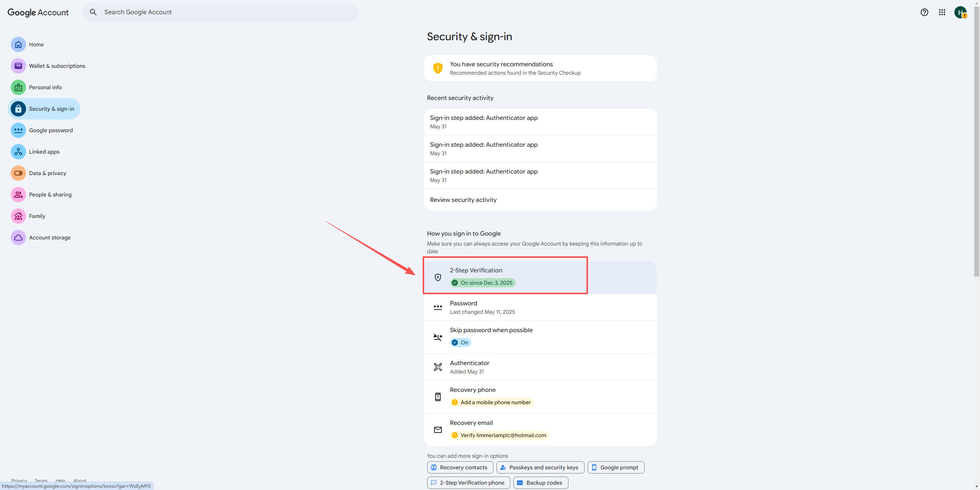This screenshot has height=490, width=980.
Task: Click the 2-Step Verification shield icon
Action: point(438,277)
